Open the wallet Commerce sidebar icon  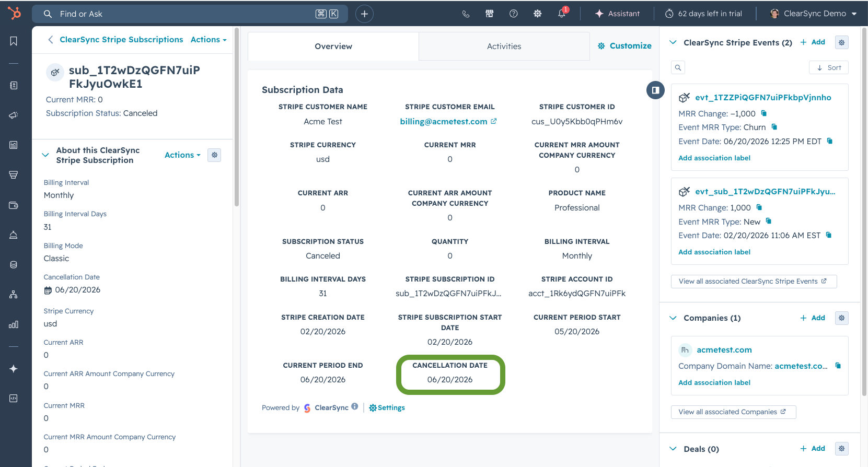pyautogui.click(x=14, y=205)
